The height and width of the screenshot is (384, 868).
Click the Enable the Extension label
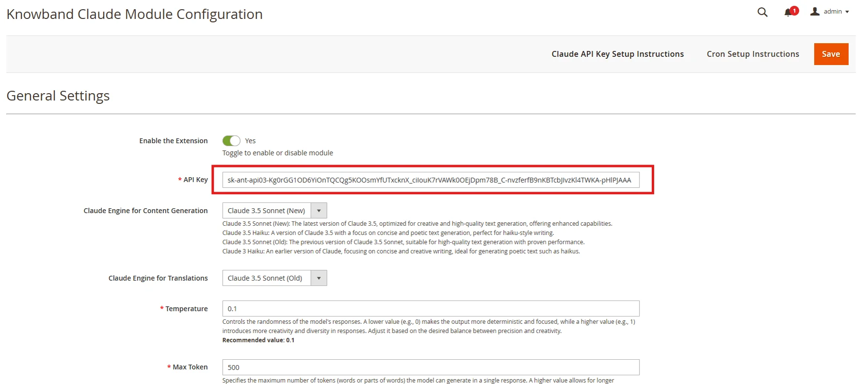click(x=174, y=141)
